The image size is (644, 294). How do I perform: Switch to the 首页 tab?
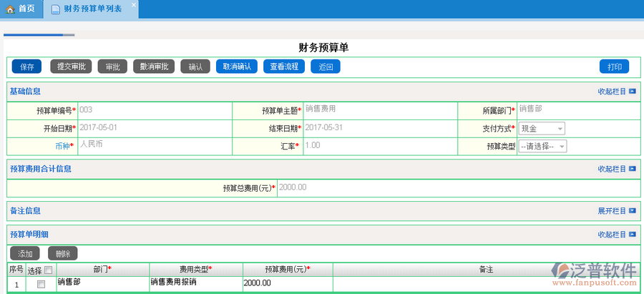[20, 9]
